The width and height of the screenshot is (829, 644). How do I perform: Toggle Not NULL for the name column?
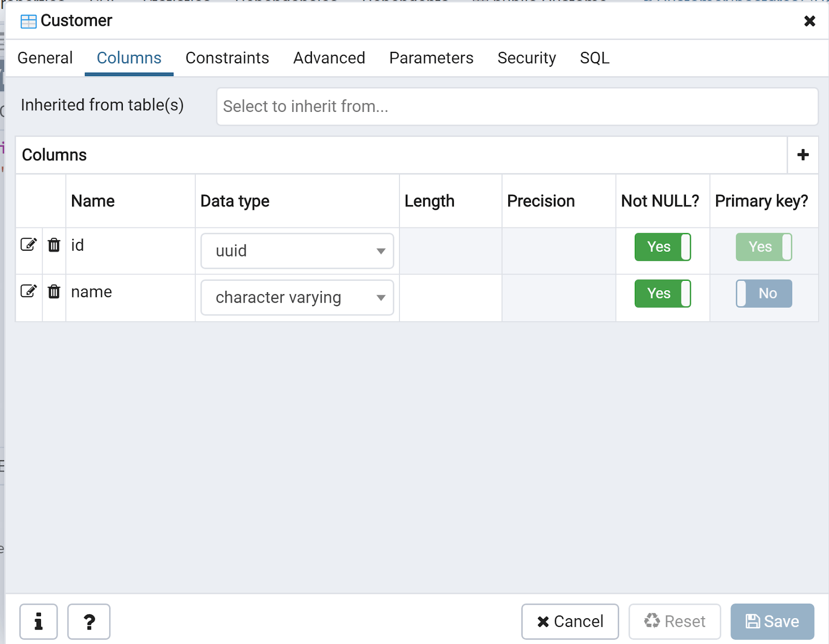(662, 293)
